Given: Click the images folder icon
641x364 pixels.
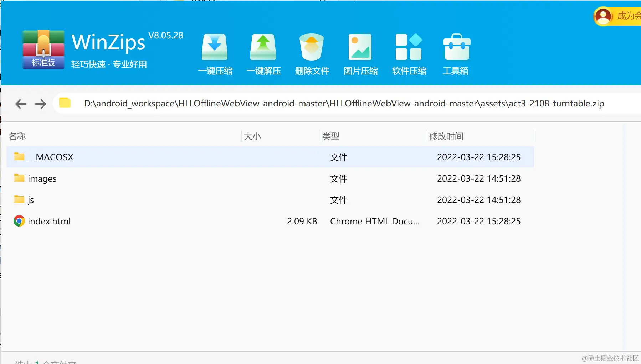Looking at the screenshot, I should tap(19, 178).
